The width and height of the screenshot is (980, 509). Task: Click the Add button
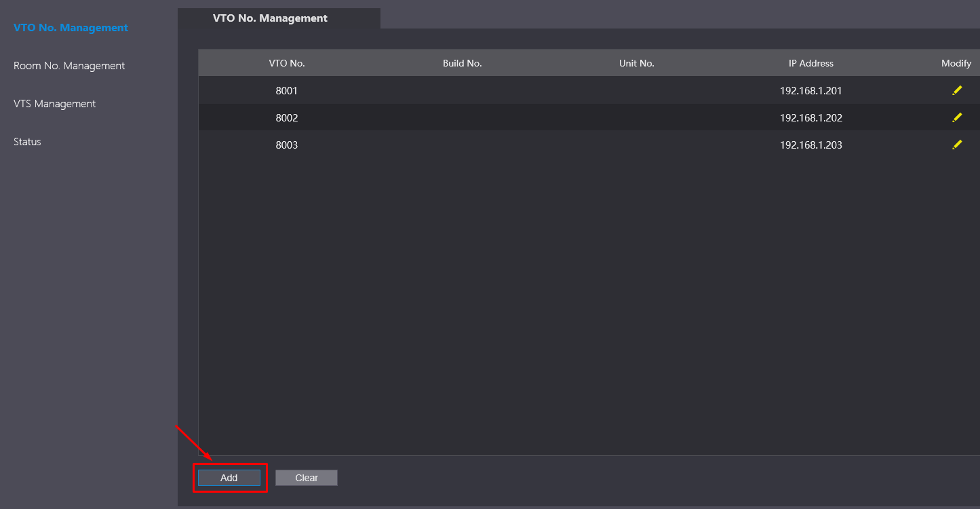click(x=229, y=478)
